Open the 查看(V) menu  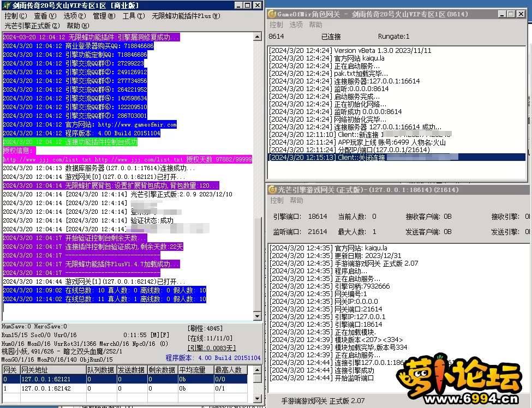click(45, 16)
